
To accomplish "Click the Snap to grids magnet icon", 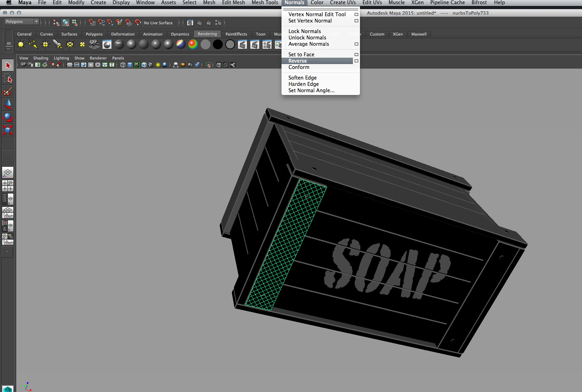I will (92, 23).
